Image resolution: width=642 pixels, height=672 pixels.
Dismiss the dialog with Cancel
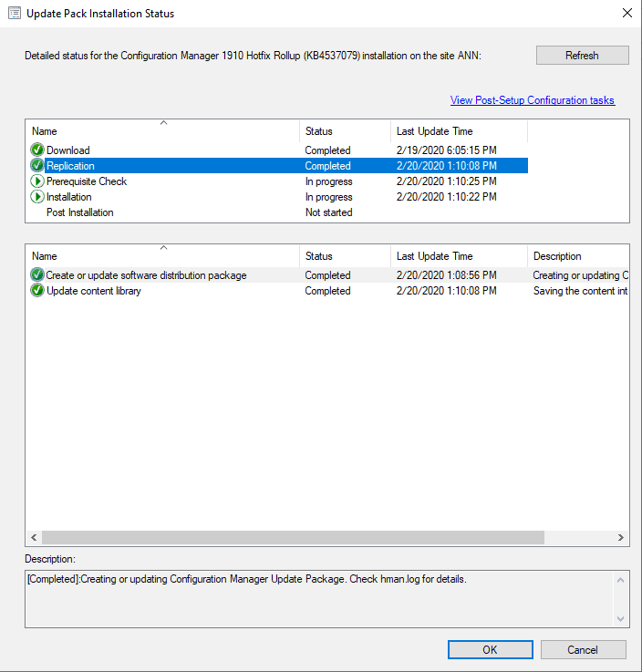[583, 650]
